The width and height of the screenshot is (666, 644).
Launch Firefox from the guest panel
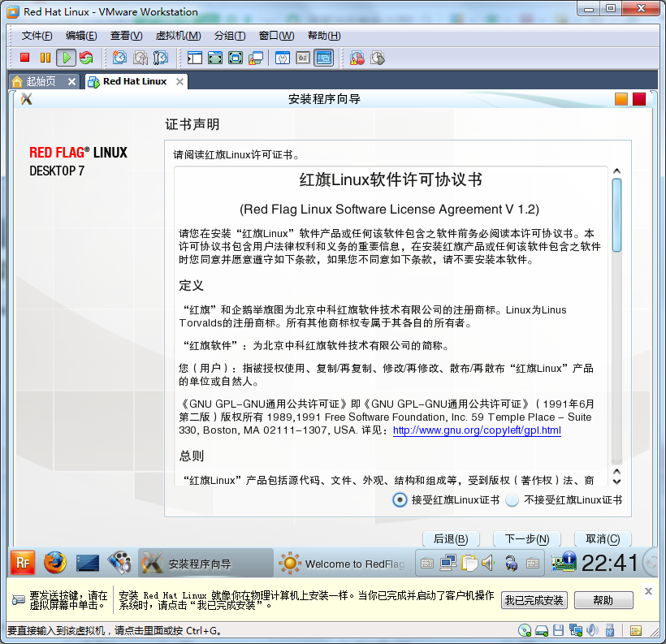coord(55,563)
